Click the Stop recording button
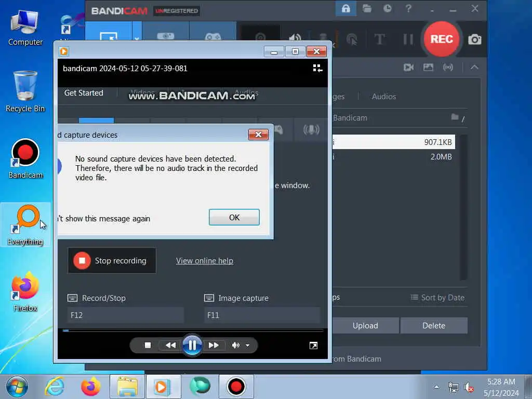 (x=112, y=261)
